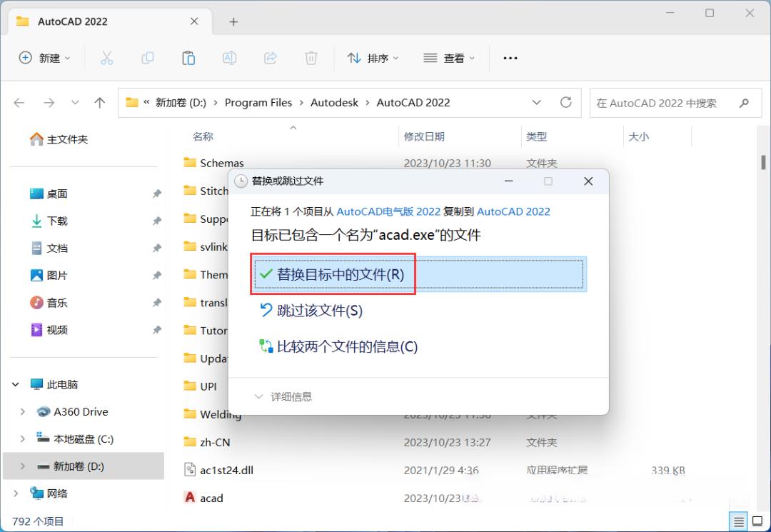
Task: Sort by the 名称 column header
Action: 203,136
